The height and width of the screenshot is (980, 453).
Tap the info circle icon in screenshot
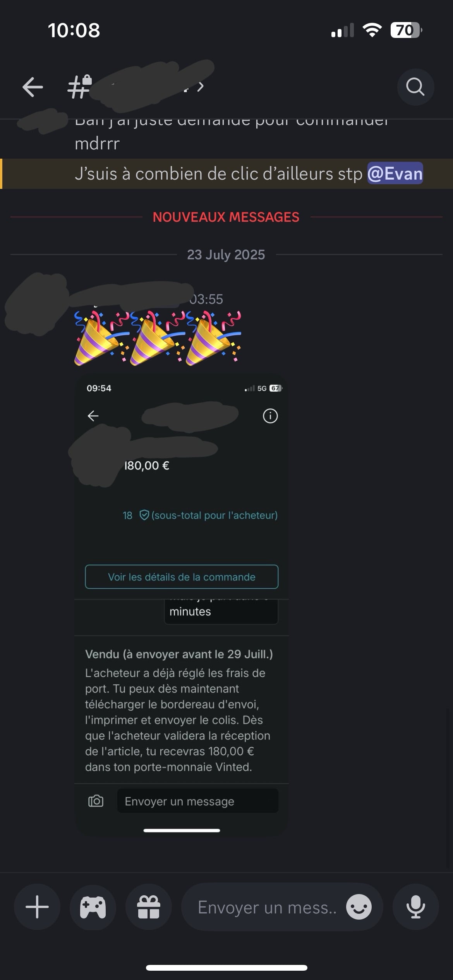[x=270, y=416]
